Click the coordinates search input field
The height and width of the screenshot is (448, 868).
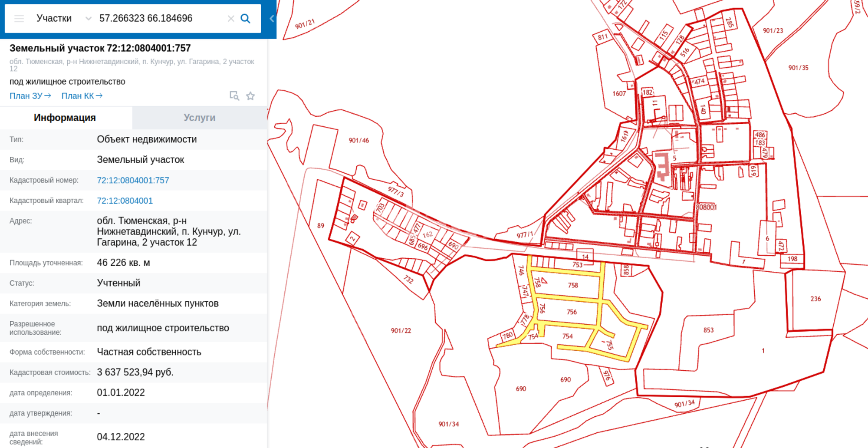(x=161, y=18)
